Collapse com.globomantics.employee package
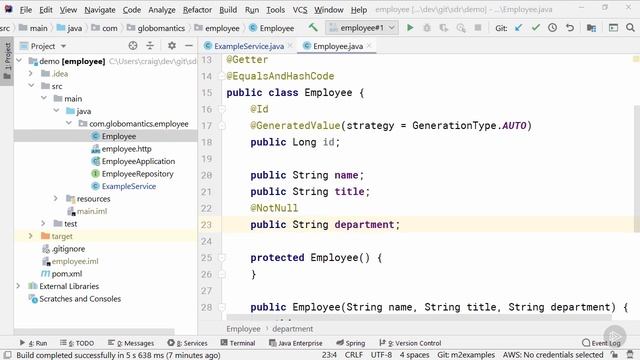 (69, 123)
